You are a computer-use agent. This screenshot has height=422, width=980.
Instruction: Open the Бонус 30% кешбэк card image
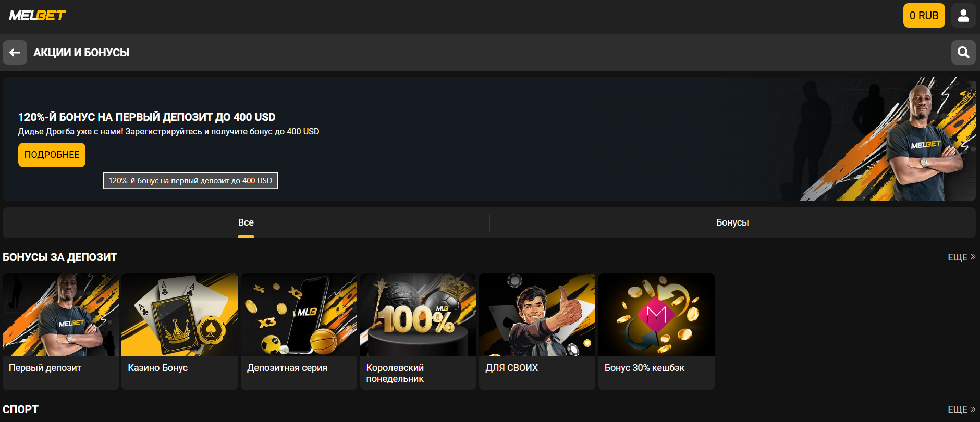(x=656, y=315)
